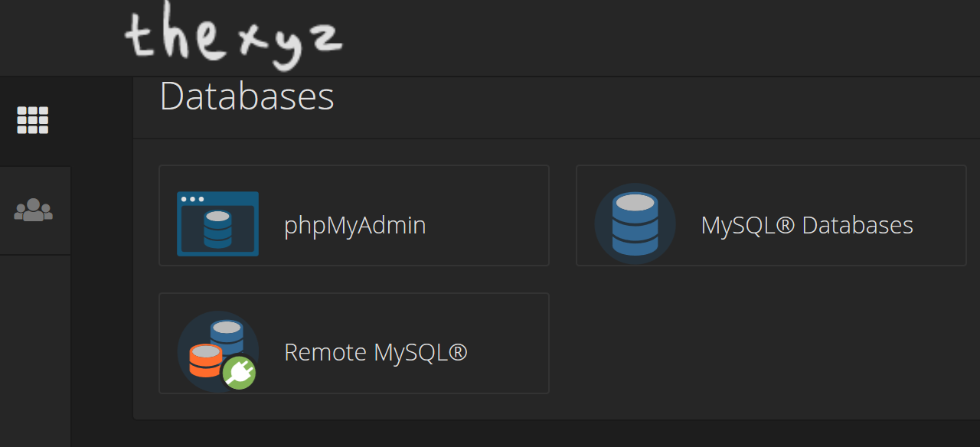Click the green plug badge on Remote MySQL
The height and width of the screenshot is (447, 980).
(x=239, y=373)
